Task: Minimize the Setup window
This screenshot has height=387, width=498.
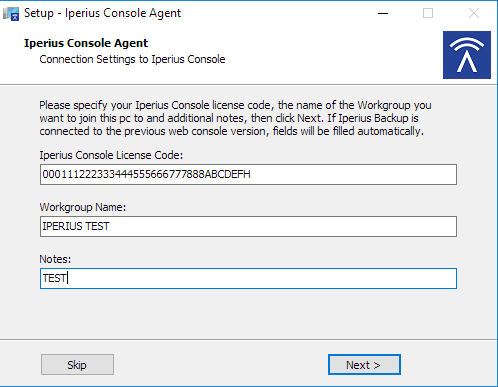Action: pos(383,13)
